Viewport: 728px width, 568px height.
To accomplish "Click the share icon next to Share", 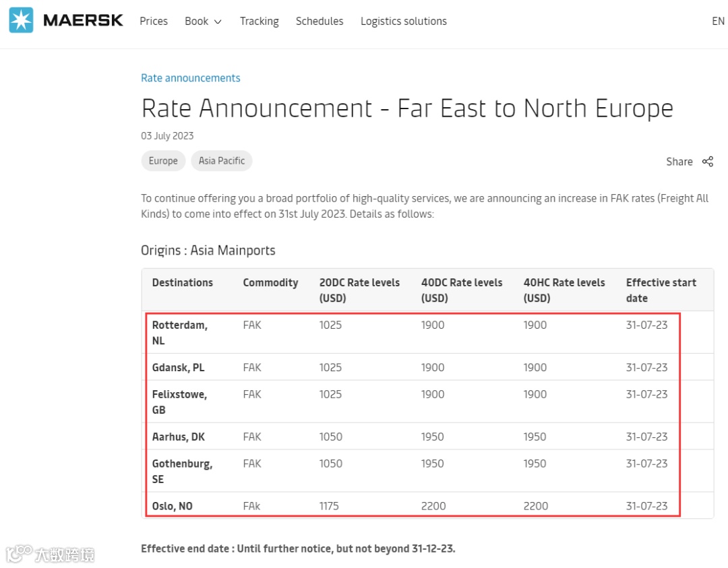I will point(708,162).
